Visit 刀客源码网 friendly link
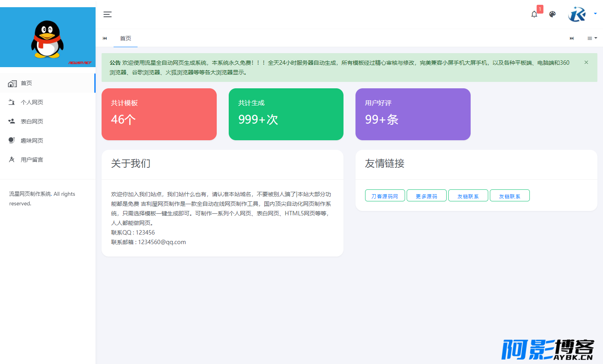The width and height of the screenshot is (603, 364). tap(385, 195)
